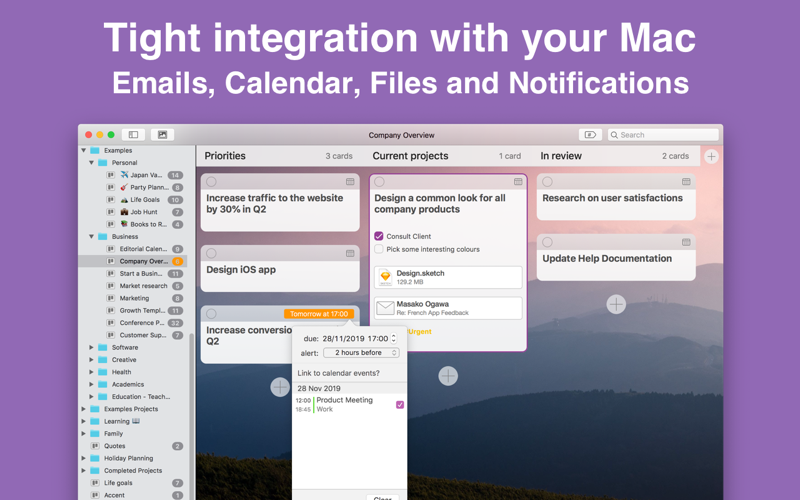Mark Research on user satisfactions complete
The height and width of the screenshot is (500, 800).
[x=547, y=182]
